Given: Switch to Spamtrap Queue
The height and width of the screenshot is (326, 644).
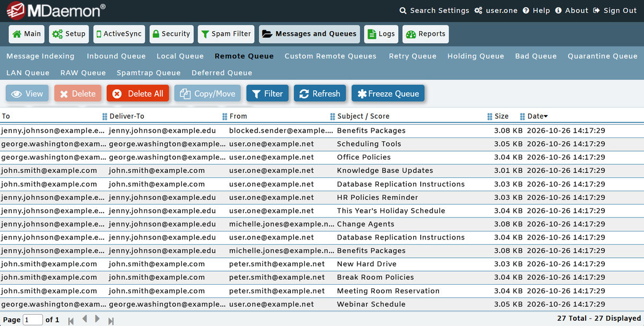Looking at the screenshot, I should pos(149,73).
